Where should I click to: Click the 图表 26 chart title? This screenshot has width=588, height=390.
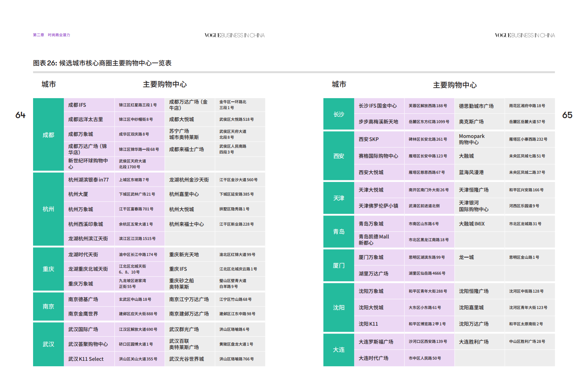click(x=102, y=63)
